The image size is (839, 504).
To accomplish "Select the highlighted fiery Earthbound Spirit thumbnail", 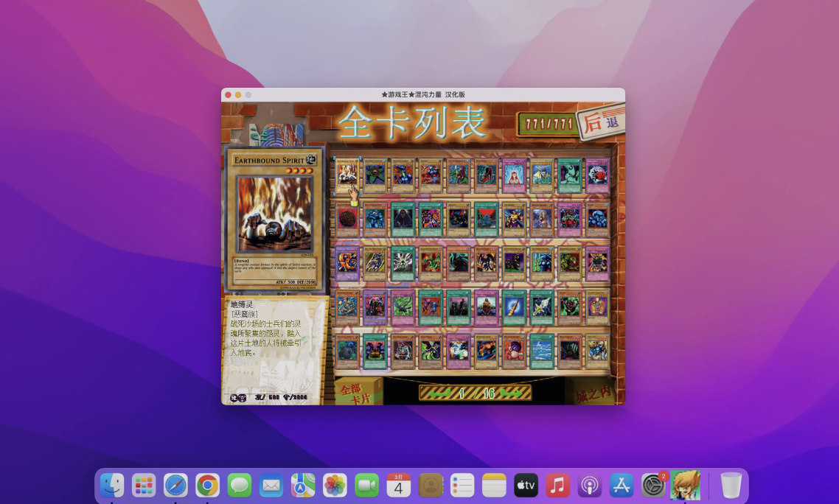I will pyautogui.click(x=347, y=175).
